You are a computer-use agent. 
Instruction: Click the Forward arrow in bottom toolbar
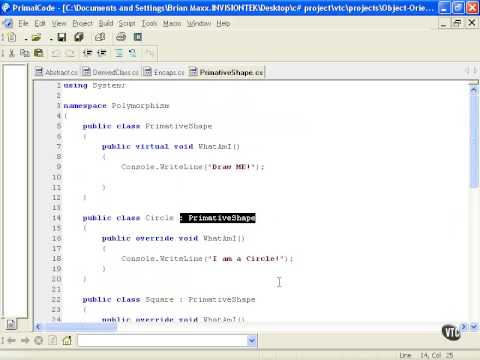[x=25, y=340]
